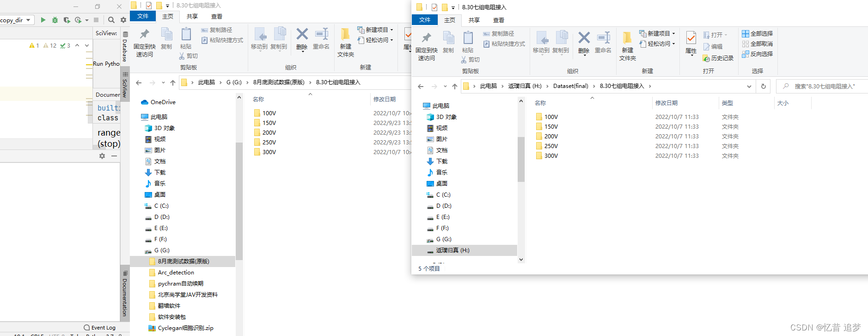This screenshot has height=336, width=868.
Task: Click the Copy icon in right window ribbon
Action: click(x=448, y=37)
